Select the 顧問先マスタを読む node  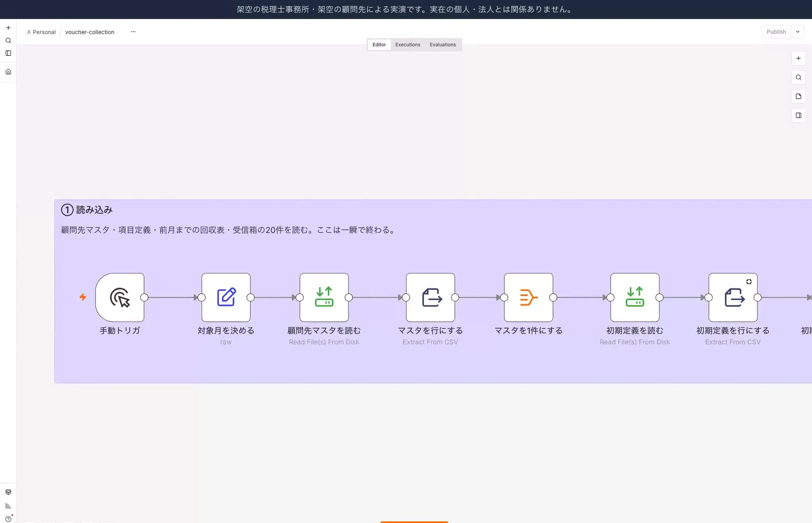(324, 297)
